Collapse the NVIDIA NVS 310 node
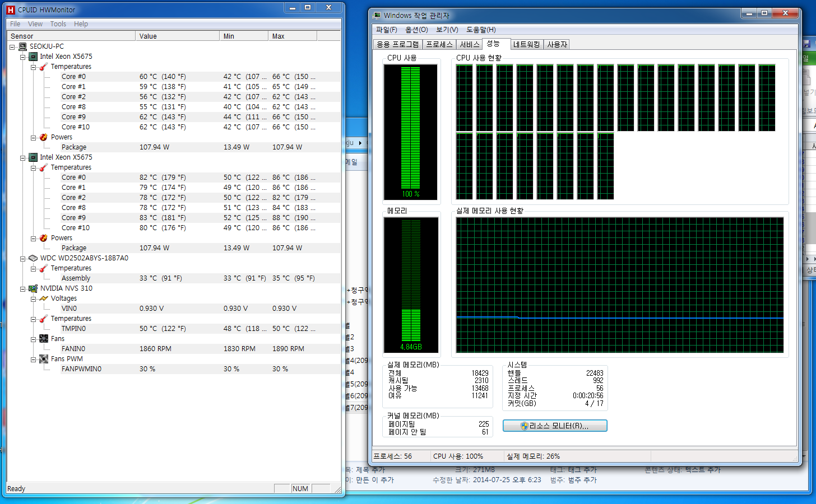Screen dimensions: 816x504 click(23, 289)
